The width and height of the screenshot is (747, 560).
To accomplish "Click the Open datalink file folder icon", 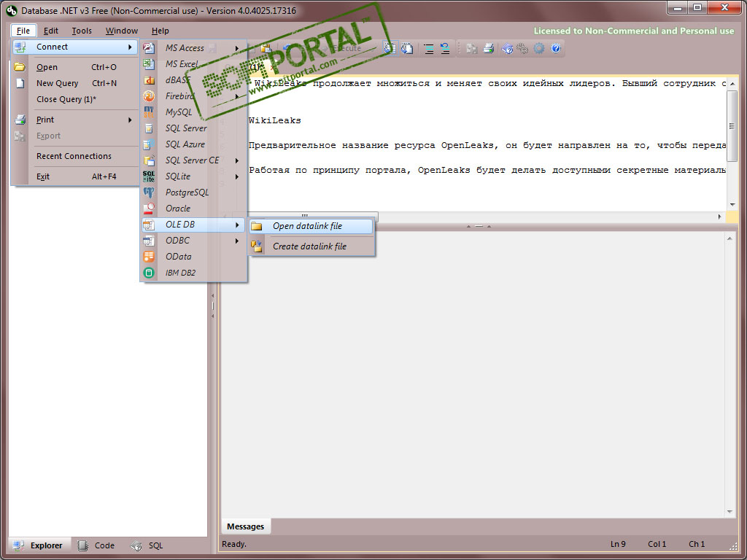I will tap(257, 226).
